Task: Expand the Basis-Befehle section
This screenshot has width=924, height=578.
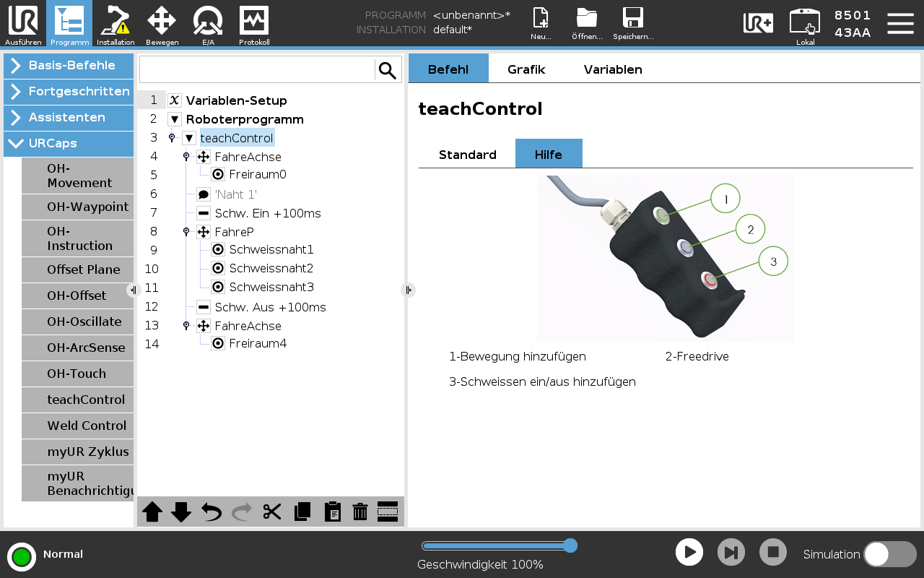Action: tap(69, 65)
